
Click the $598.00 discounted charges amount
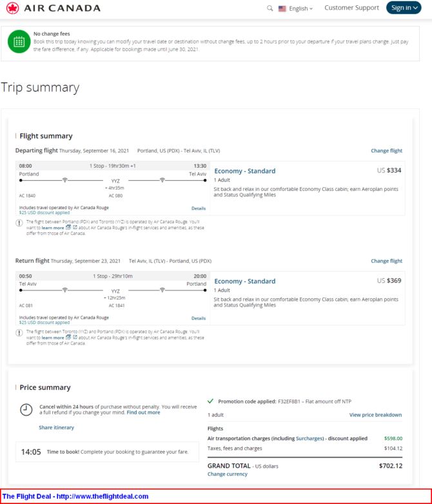pyautogui.click(x=393, y=438)
